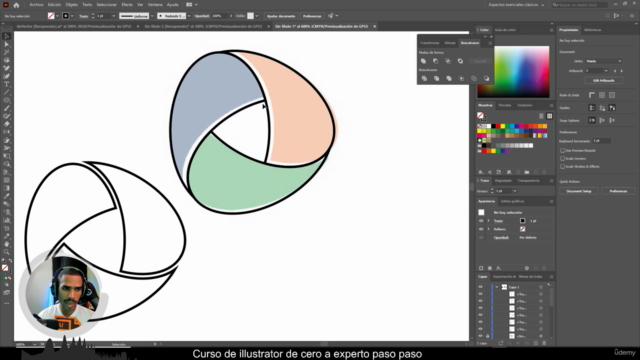Switch to the Alinear tab

[450, 43]
